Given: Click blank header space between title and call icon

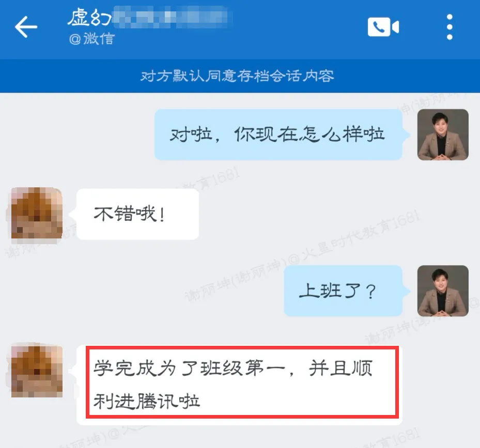Looking at the screenshot, I should tap(300, 27).
